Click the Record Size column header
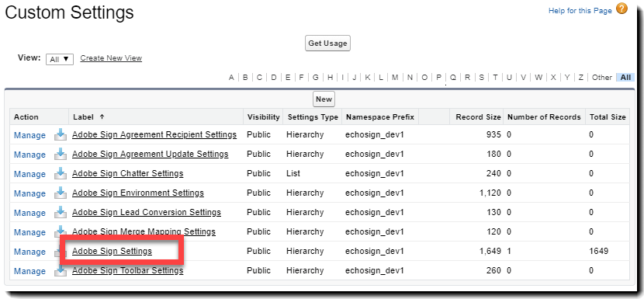This screenshot has width=644, height=299. (x=478, y=116)
